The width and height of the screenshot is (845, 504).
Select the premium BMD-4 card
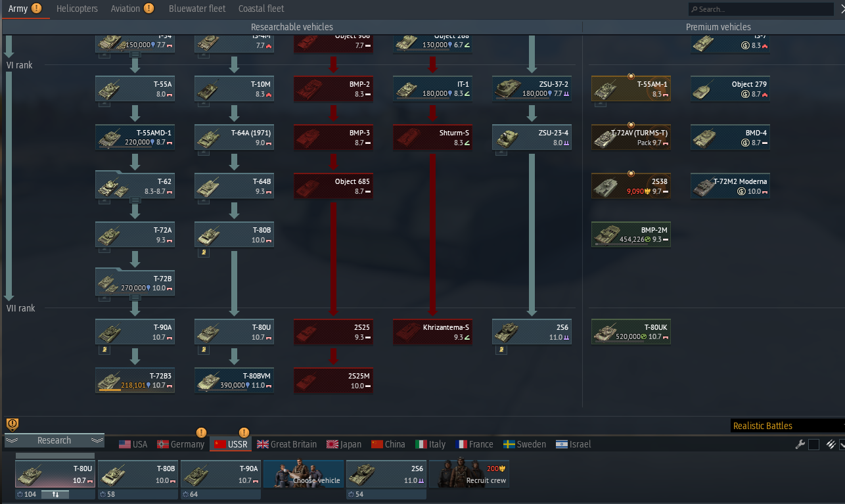pyautogui.click(x=731, y=137)
